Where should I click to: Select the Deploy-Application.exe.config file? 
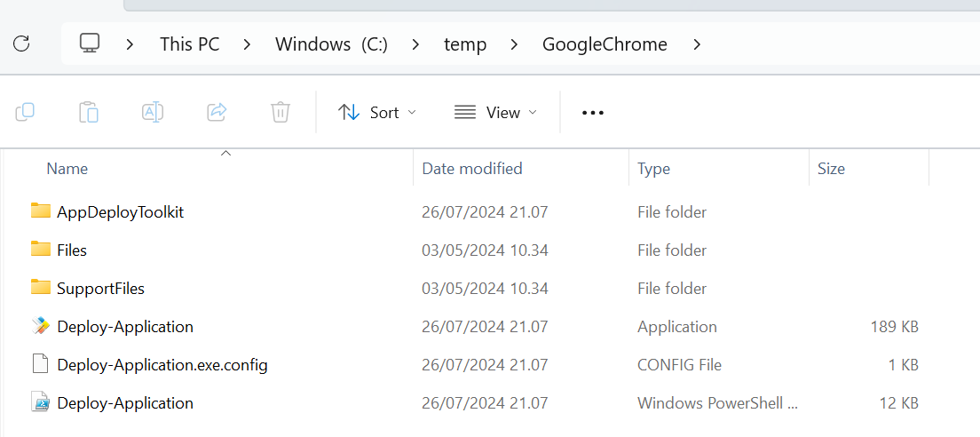[x=162, y=364]
